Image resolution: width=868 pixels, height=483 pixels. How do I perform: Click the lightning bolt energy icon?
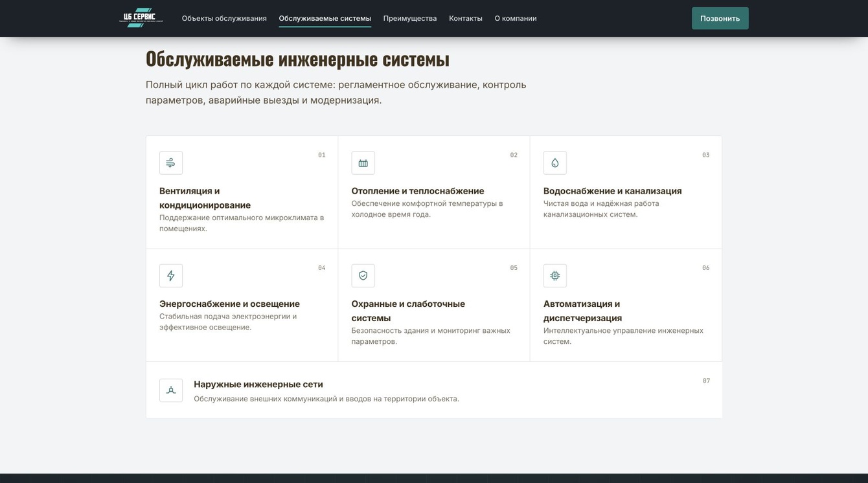pyautogui.click(x=171, y=276)
